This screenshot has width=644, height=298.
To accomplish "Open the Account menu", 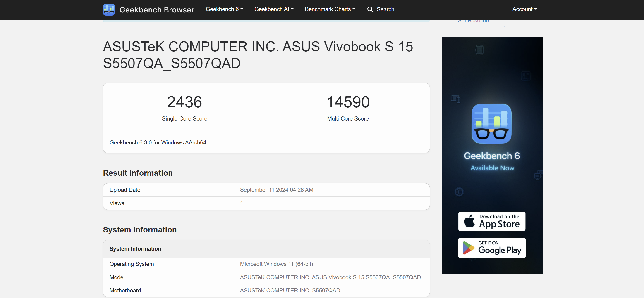I will tap(524, 9).
